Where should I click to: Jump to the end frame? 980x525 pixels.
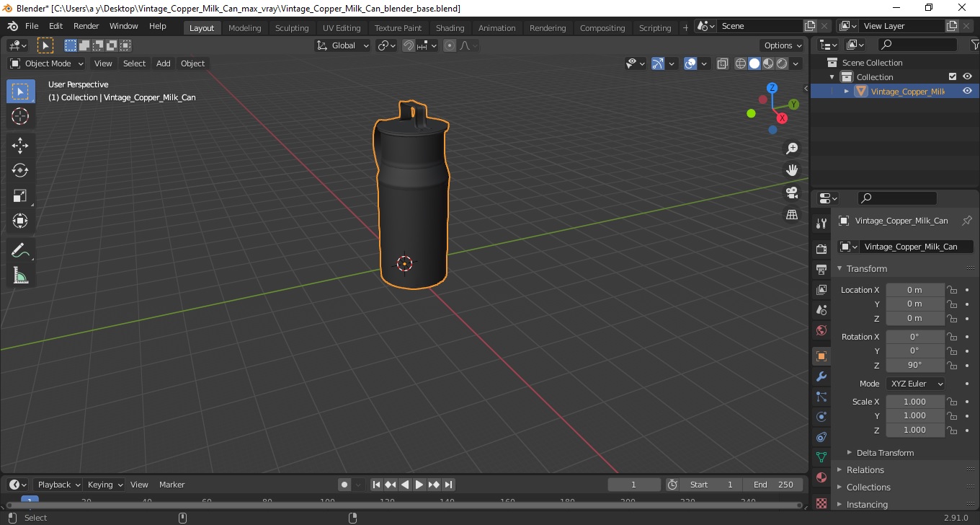click(448, 485)
